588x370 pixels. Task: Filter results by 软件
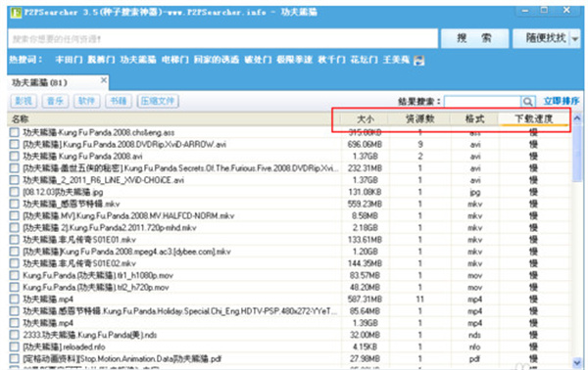(x=86, y=101)
